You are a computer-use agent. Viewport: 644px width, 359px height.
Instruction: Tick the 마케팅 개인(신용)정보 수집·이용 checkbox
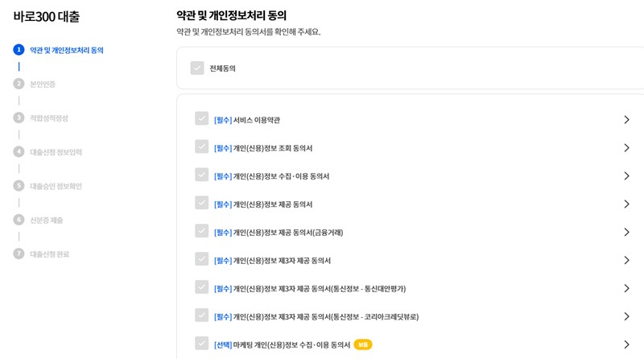(x=201, y=344)
